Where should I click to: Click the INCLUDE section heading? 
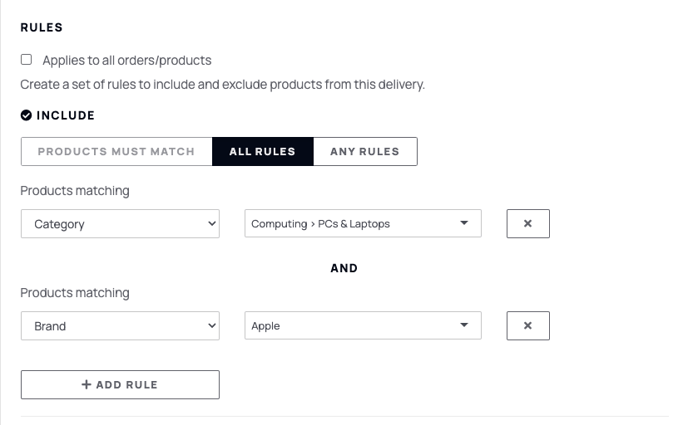(65, 115)
